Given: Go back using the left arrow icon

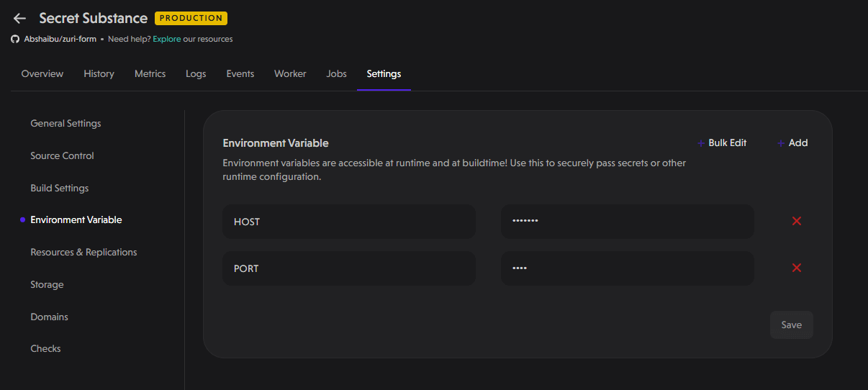Looking at the screenshot, I should [x=19, y=19].
